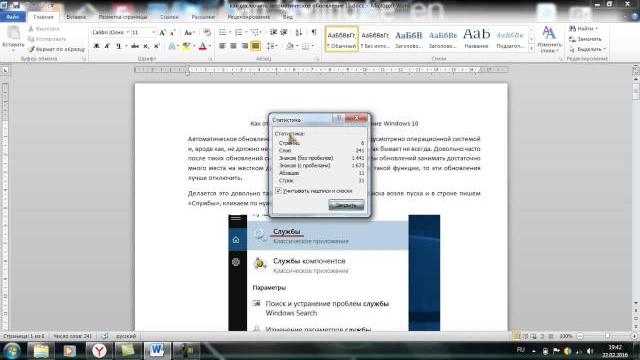Apply yellow text highlight color
The width and height of the screenshot is (640, 360).
[186, 46]
